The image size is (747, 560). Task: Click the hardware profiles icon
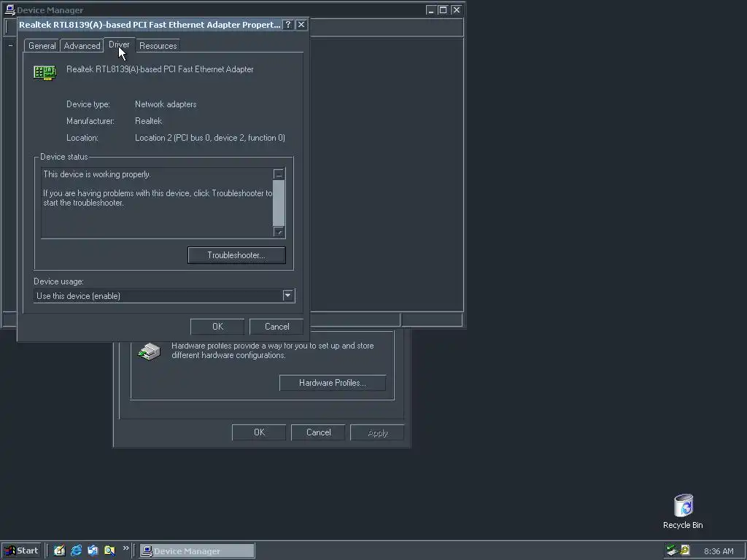click(150, 352)
